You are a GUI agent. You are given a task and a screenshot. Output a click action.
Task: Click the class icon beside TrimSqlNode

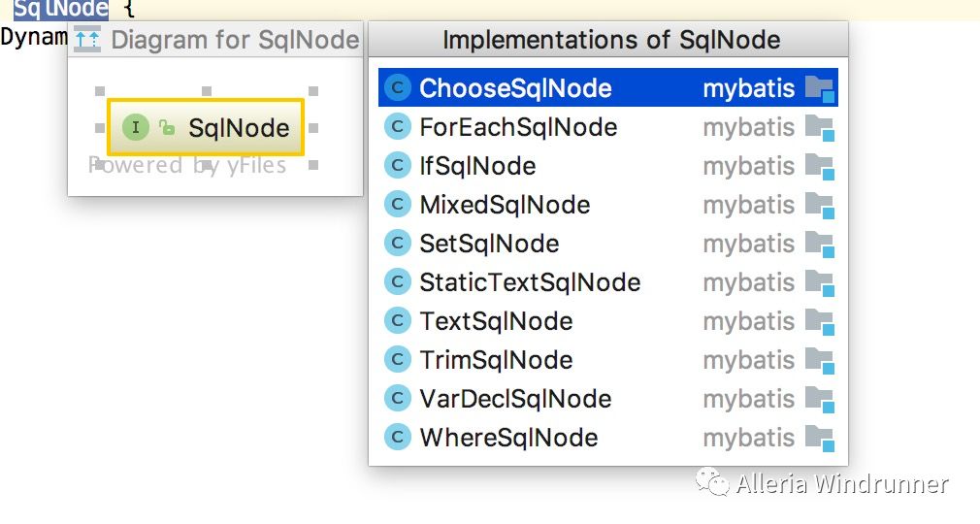pos(398,360)
